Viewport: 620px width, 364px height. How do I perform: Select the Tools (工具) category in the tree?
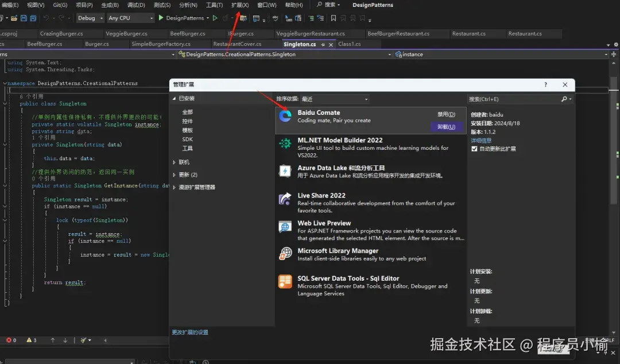point(187,149)
